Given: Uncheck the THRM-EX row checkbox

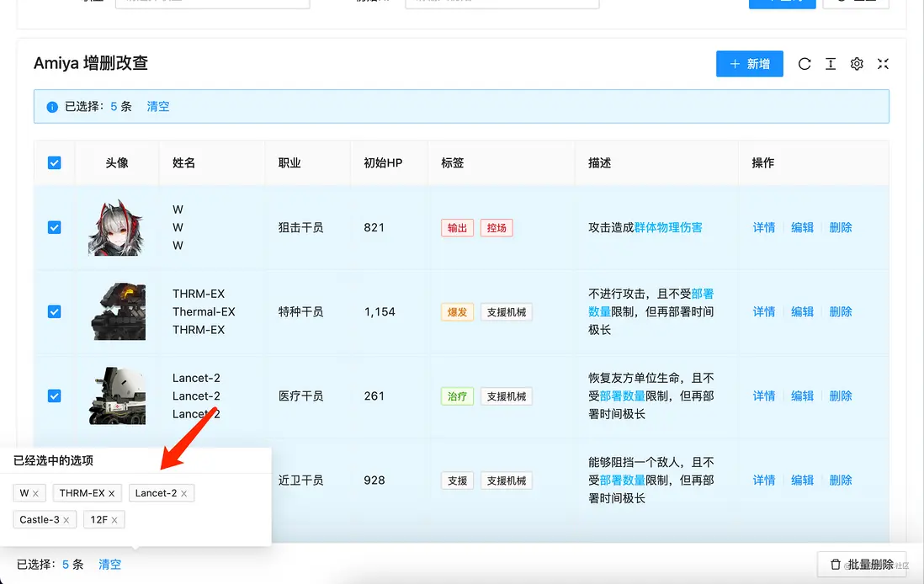Looking at the screenshot, I should 54,311.
